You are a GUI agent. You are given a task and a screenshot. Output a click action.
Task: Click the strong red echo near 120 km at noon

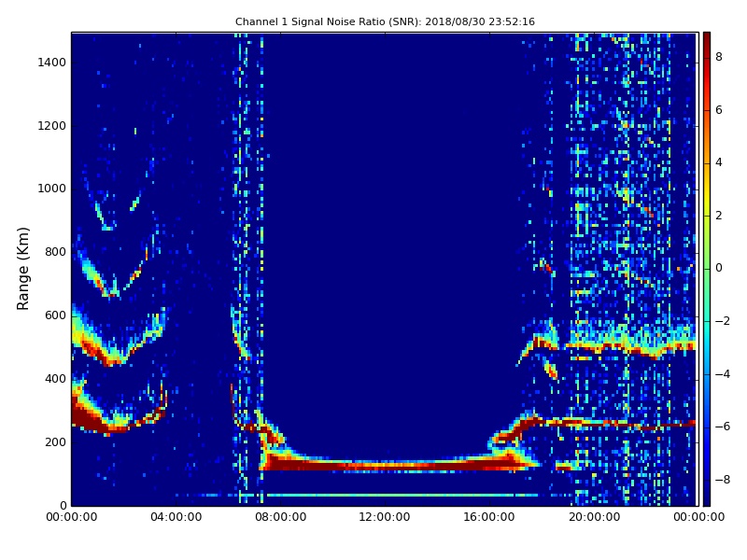(385, 465)
